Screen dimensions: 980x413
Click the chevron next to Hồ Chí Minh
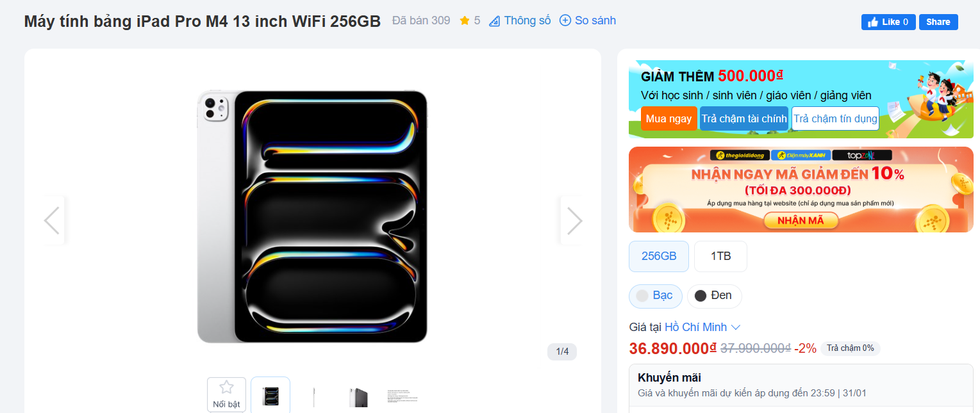tap(736, 327)
